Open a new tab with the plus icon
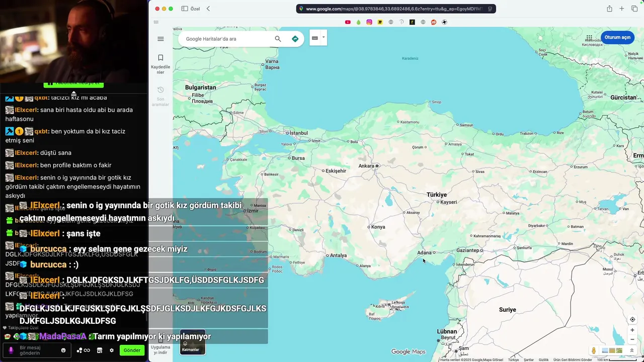Screen dimensions: 644x362 click(x=622, y=9)
